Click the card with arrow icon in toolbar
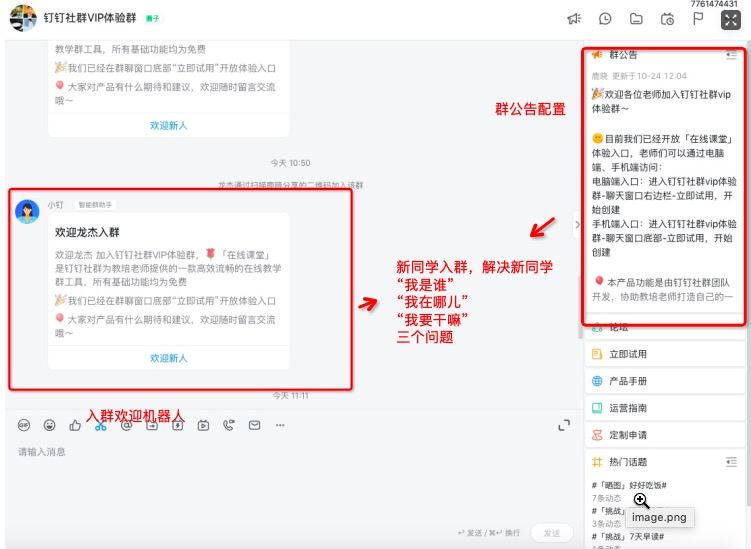The image size is (751, 549). point(152,425)
